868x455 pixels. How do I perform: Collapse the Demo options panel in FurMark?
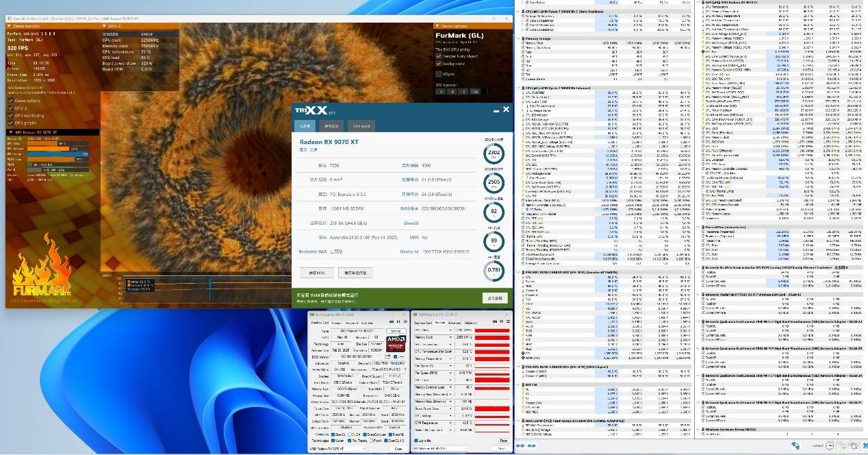(438, 25)
